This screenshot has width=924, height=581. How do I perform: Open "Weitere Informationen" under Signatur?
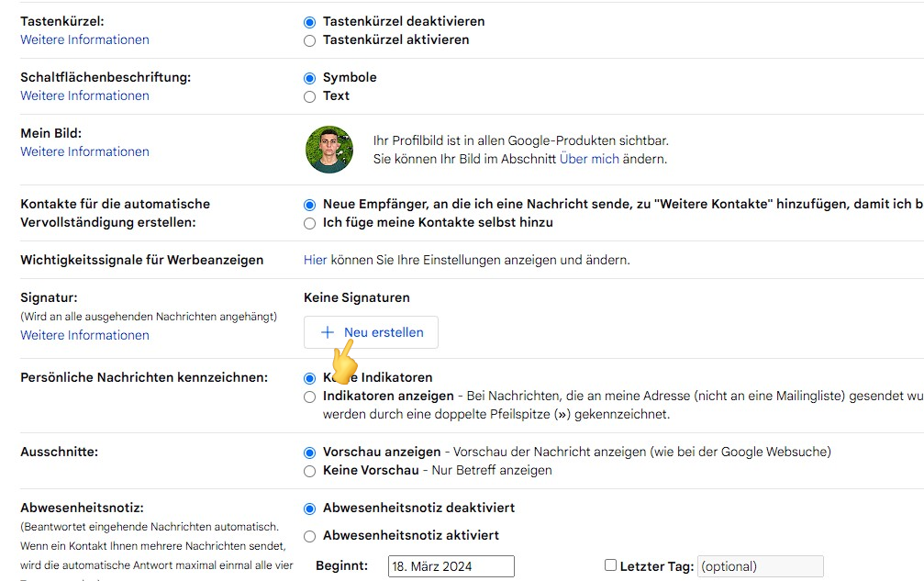84,335
